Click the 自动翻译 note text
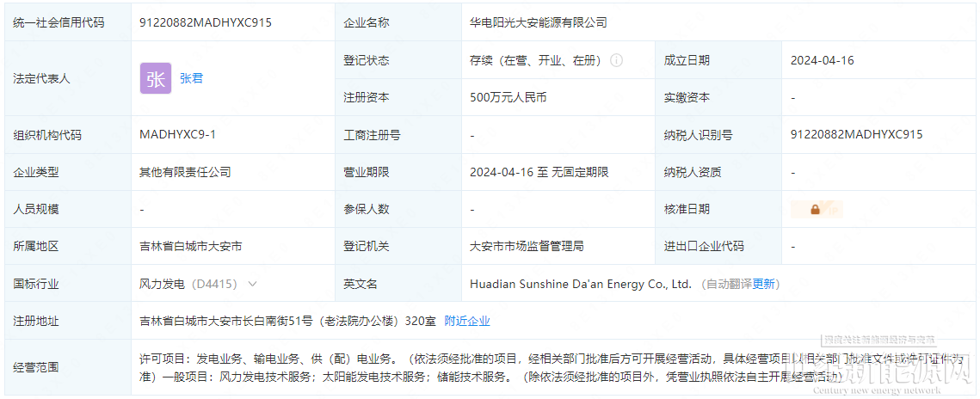This screenshot has height=399, width=980. 727,284
